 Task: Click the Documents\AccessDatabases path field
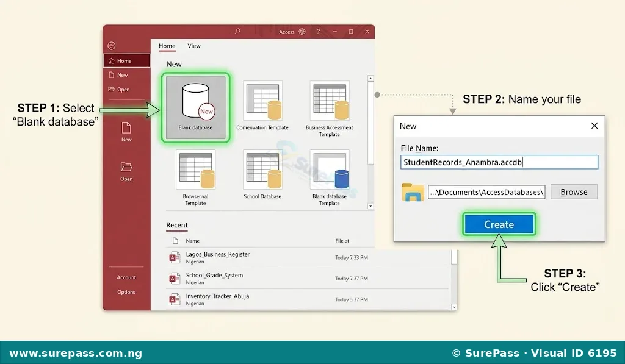486,192
